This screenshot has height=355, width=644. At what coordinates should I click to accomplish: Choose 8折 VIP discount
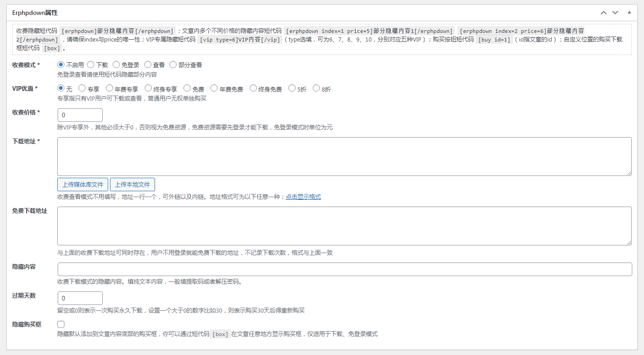point(316,88)
